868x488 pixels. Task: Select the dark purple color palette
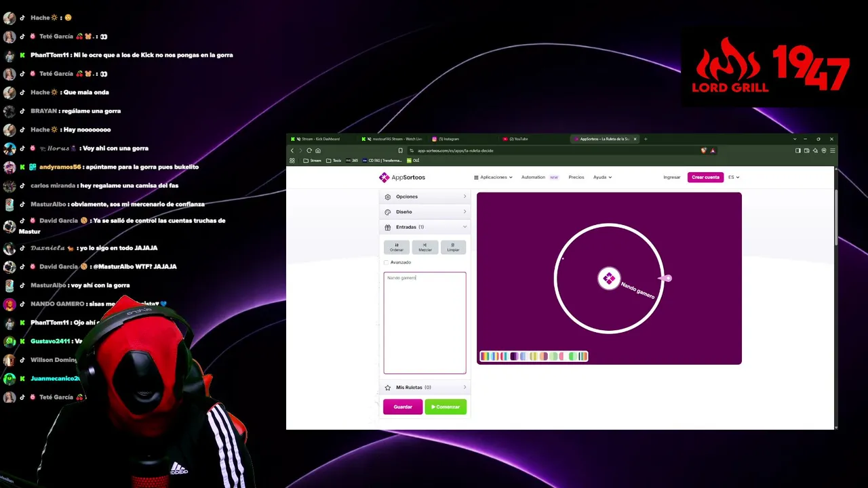[514, 357]
